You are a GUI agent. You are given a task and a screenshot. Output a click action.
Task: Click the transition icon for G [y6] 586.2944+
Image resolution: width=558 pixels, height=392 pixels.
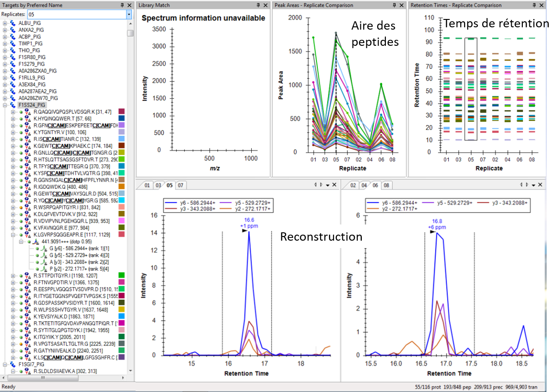(x=44, y=249)
